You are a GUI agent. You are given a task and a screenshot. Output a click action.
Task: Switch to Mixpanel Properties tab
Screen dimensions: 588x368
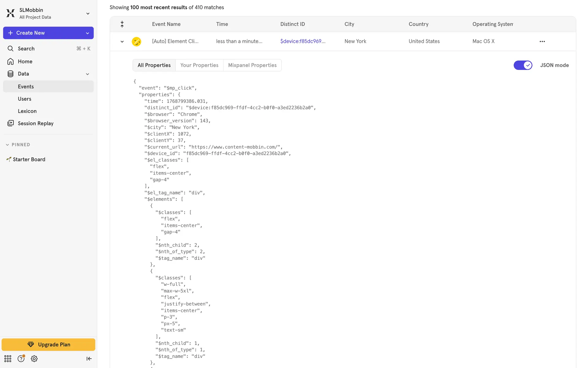point(252,65)
